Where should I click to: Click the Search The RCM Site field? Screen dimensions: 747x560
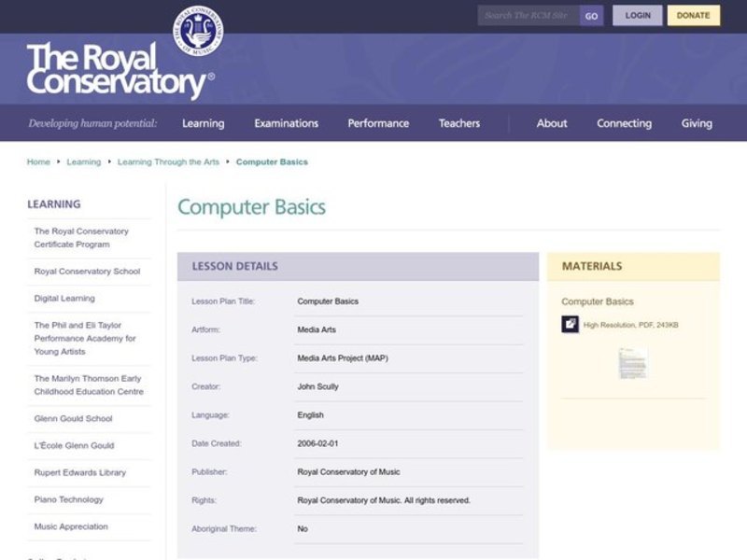pos(529,15)
